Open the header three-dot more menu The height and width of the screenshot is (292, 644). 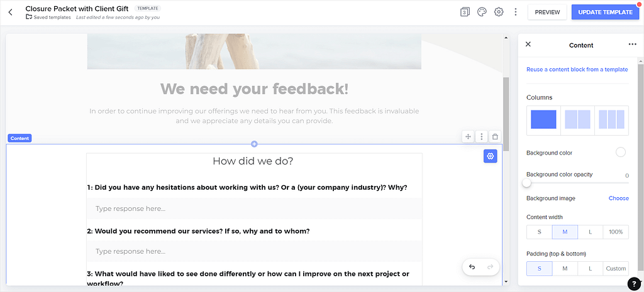(x=516, y=12)
